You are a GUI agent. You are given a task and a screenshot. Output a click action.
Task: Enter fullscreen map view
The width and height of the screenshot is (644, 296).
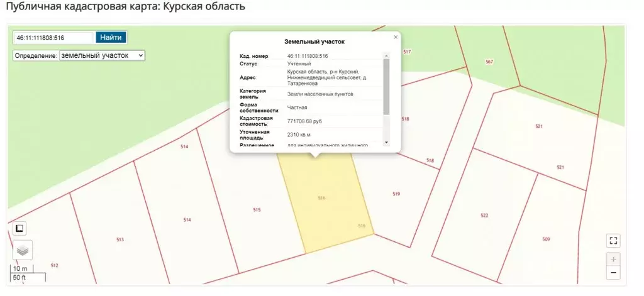pyautogui.click(x=614, y=241)
